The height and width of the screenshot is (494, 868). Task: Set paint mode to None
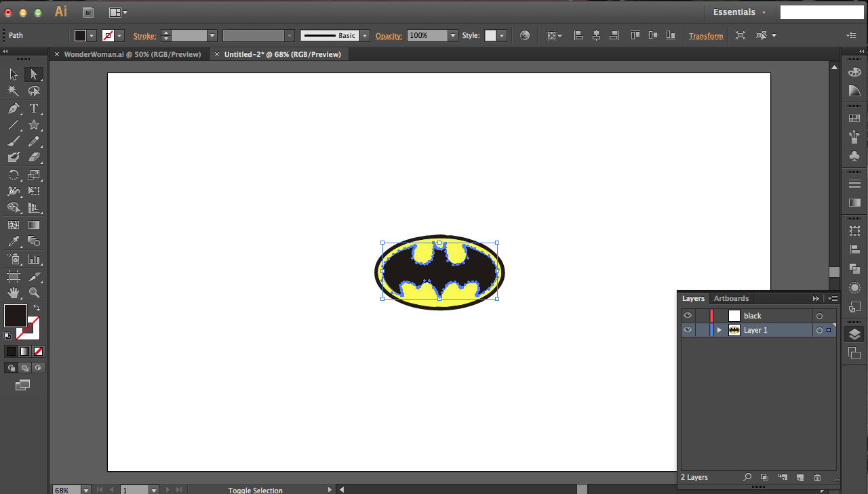[39, 351]
